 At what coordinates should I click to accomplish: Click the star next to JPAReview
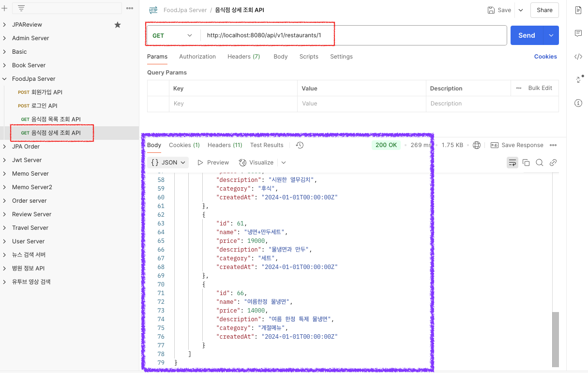click(118, 25)
